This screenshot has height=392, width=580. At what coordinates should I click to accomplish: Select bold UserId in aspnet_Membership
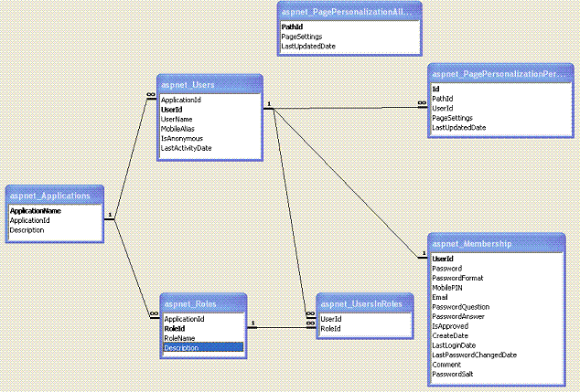click(x=443, y=259)
